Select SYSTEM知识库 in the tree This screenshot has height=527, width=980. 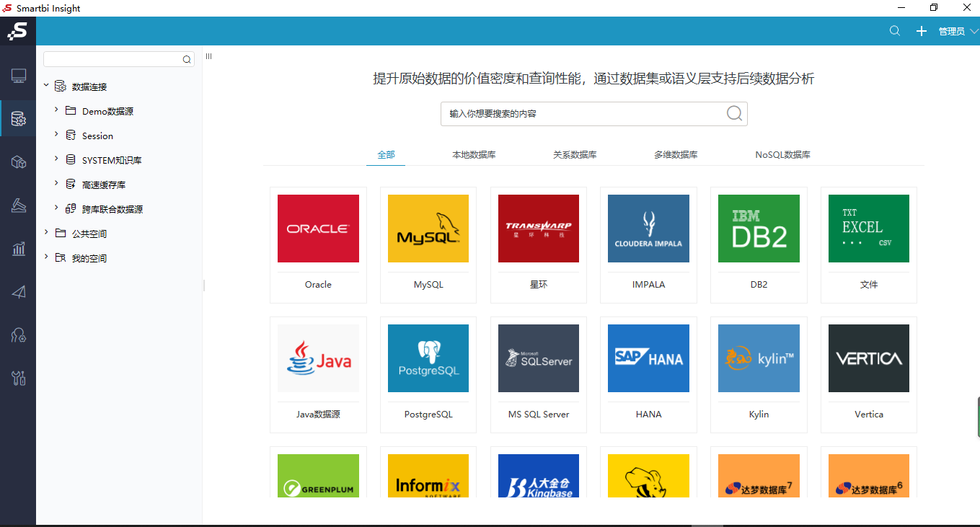(x=112, y=160)
